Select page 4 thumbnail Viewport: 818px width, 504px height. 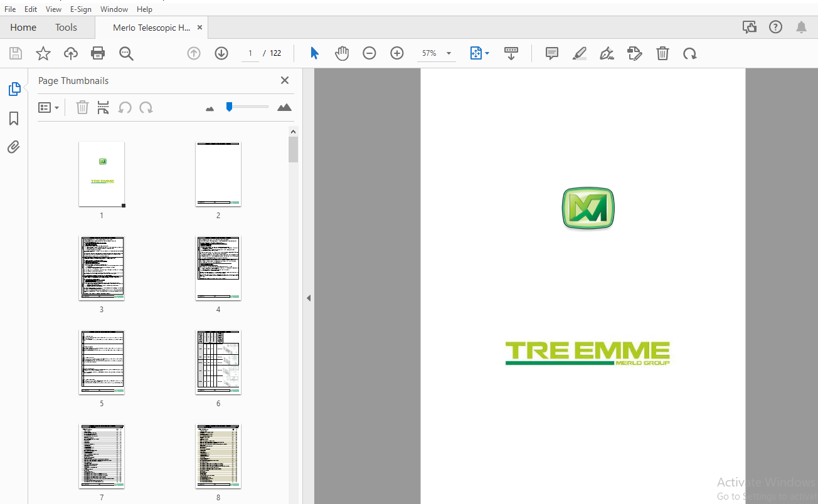tap(218, 268)
